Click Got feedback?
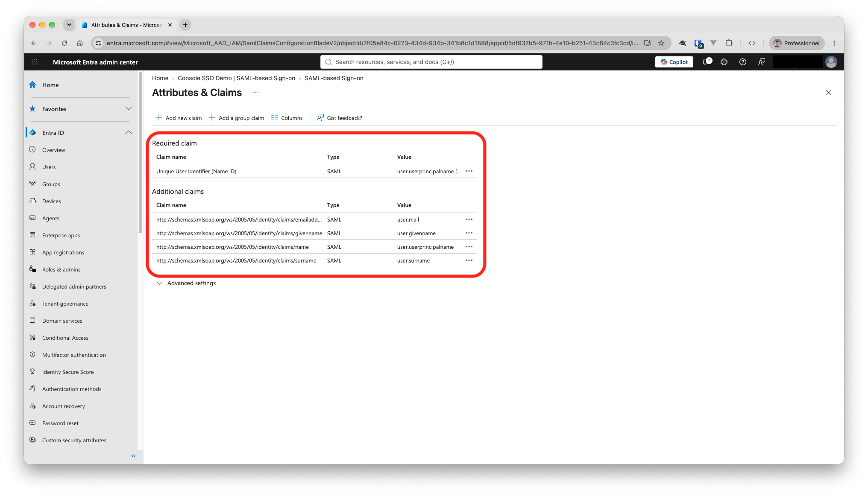 tap(340, 118)
